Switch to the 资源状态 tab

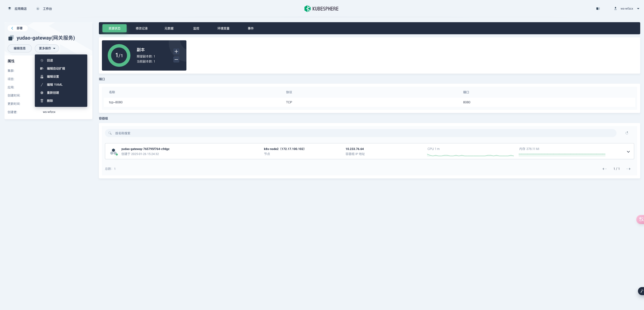tap(115, 28)
